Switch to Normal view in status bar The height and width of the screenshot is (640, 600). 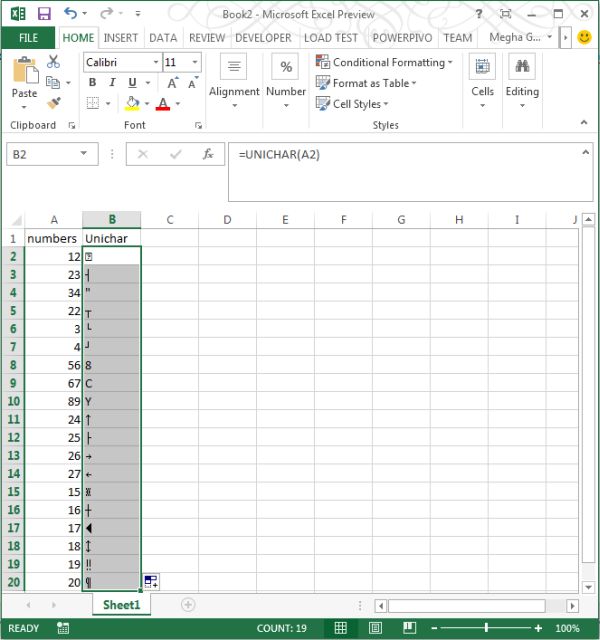point(340,628)
